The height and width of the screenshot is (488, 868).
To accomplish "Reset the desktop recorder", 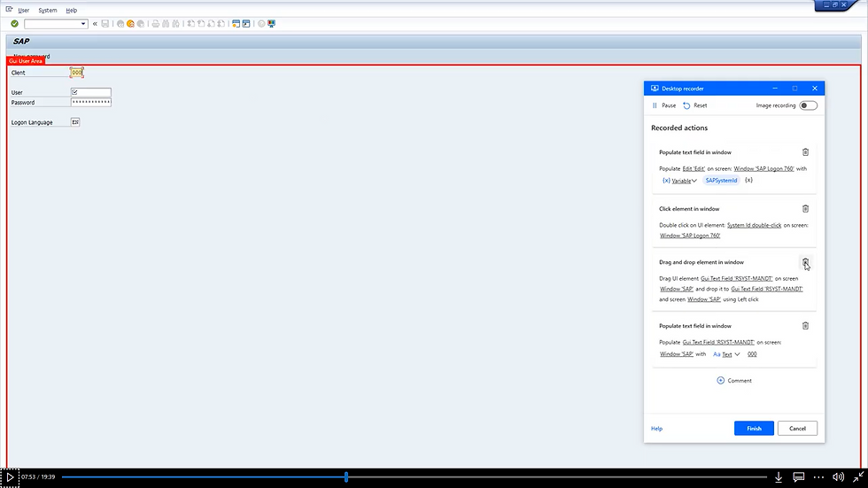I will pos(695,105).
